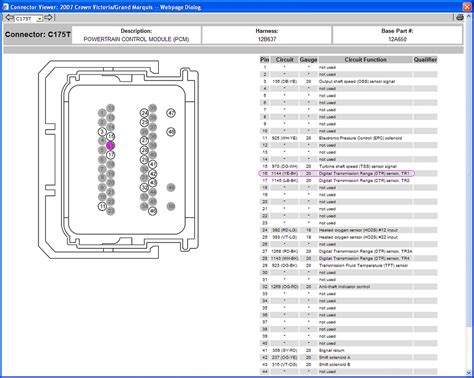
Task: Select pin 25 in the connector diagram
Action: tap(144, 122)
